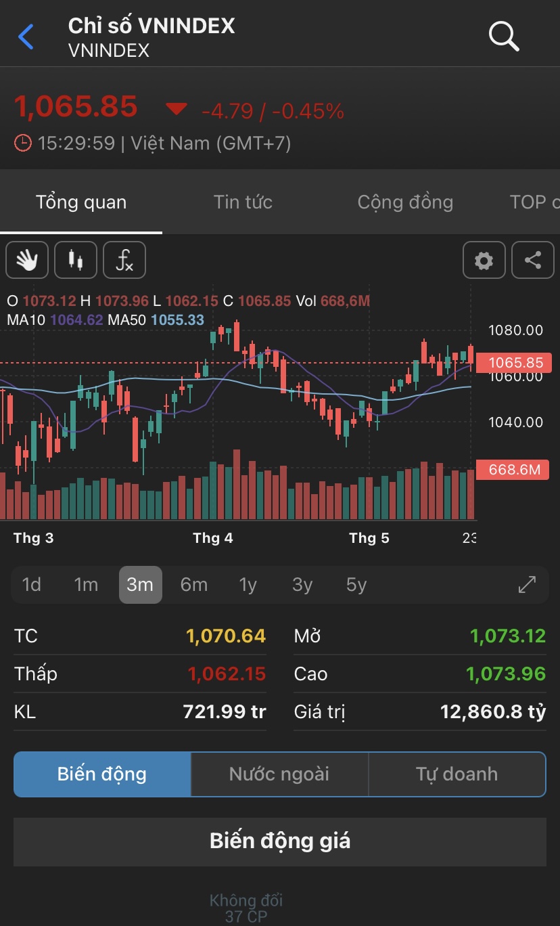This screenshot has height=926, width=560.
Task: Tap the -4.79 / -0.45% change text
Action: [x=273, y=111]
